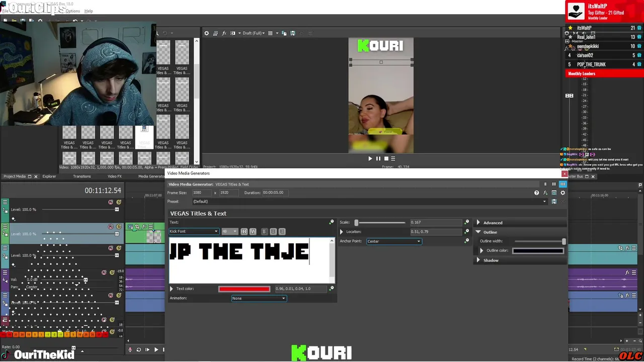Screen dimensions: 644x362
Task: Mute video track 1
Action: click(x=111, y=202)
